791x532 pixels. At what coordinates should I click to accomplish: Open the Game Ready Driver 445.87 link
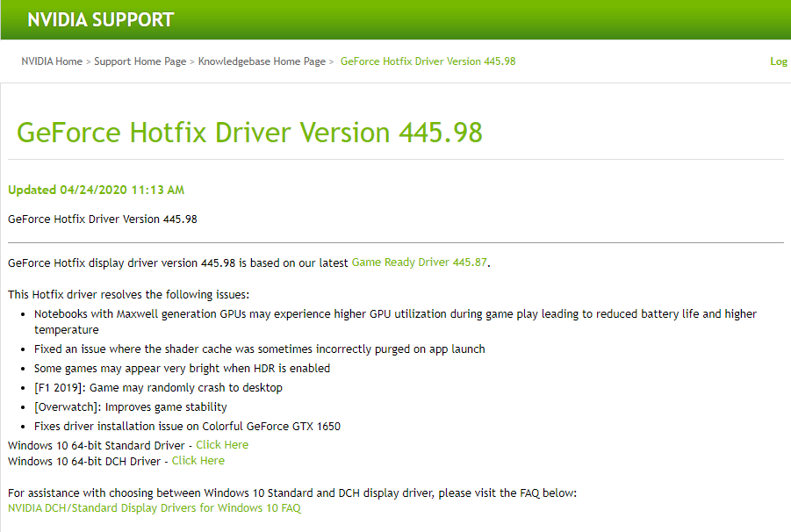coord(420,262)
